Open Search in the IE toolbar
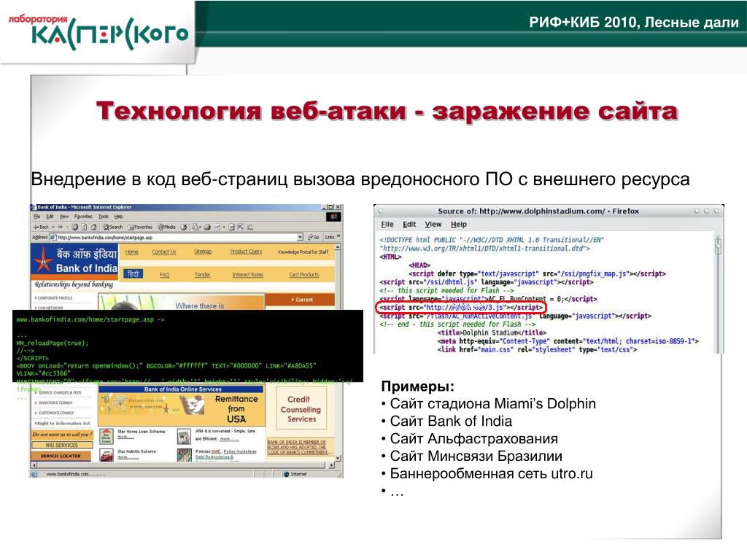This screenshot has height=560, width=747. coord(113,227)
